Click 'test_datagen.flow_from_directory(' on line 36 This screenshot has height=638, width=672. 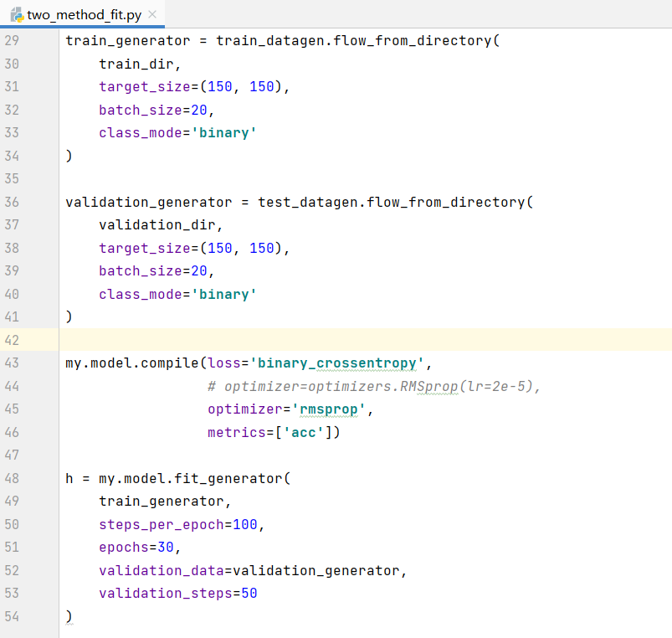click(x=396, y=202)
